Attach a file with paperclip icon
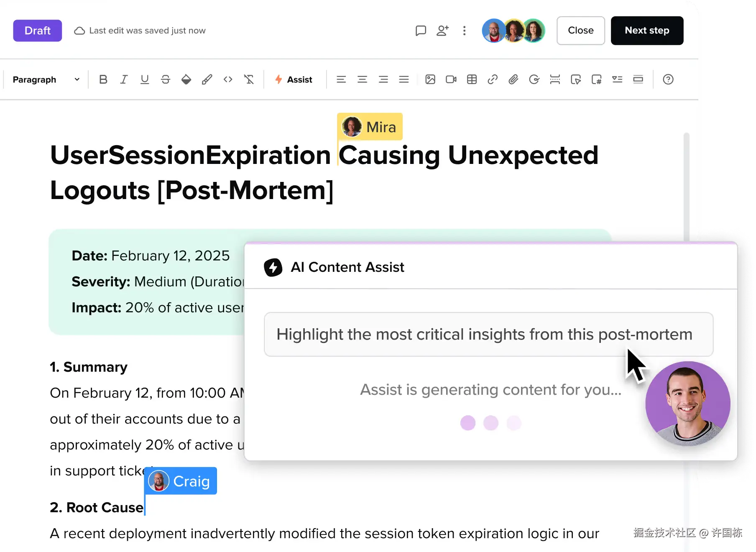The height and width of the screenshot is (552, 756). [x=513, y=79]
